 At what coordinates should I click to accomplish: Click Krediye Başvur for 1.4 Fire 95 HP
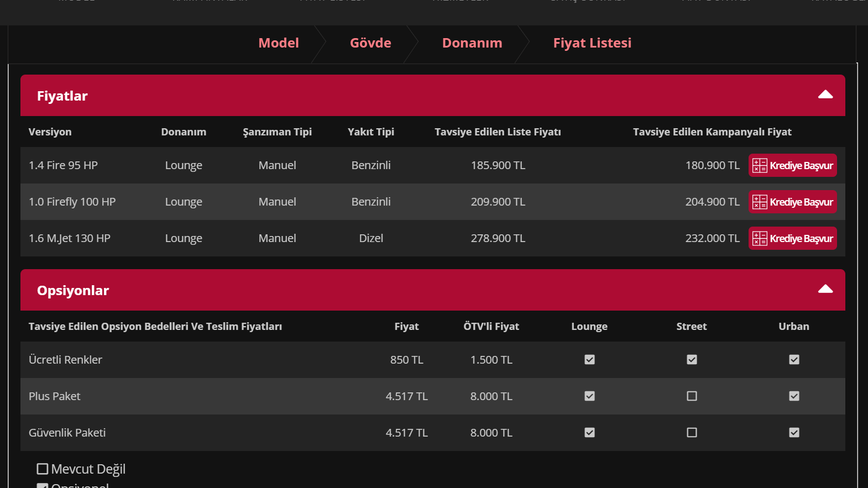pyautogui.click(x=793, y=165)
